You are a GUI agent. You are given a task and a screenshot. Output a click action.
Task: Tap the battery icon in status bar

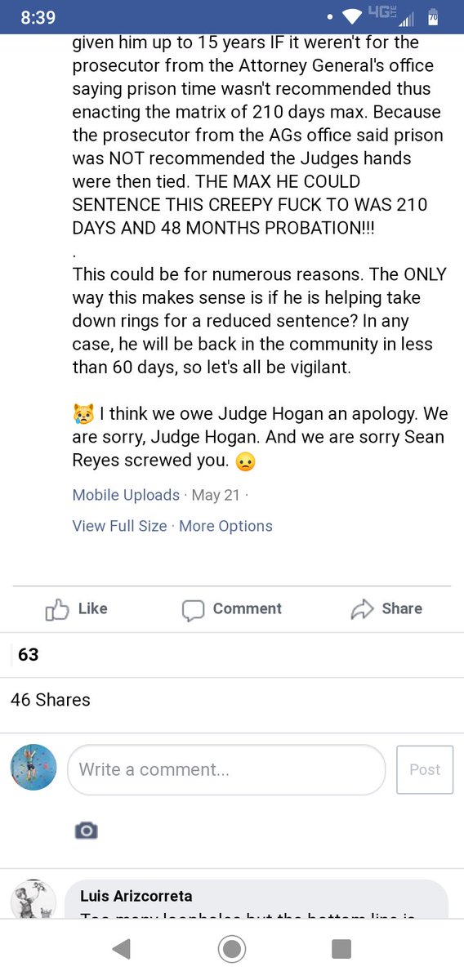433,17
